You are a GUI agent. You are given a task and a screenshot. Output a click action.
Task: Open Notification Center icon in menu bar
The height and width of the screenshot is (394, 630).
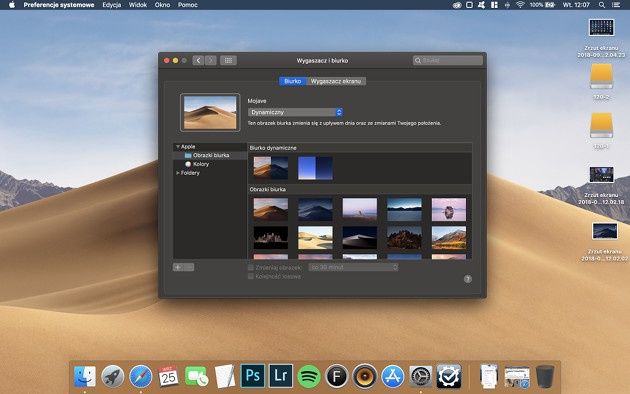click(616, 5)
